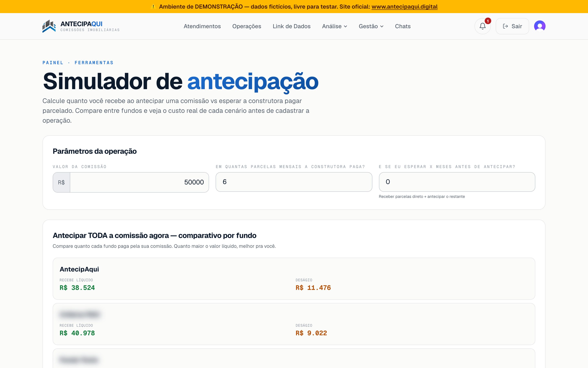This screenshot has height=368, width=588.
Task: Click the warning icon in demo banner
Action: 153,7
